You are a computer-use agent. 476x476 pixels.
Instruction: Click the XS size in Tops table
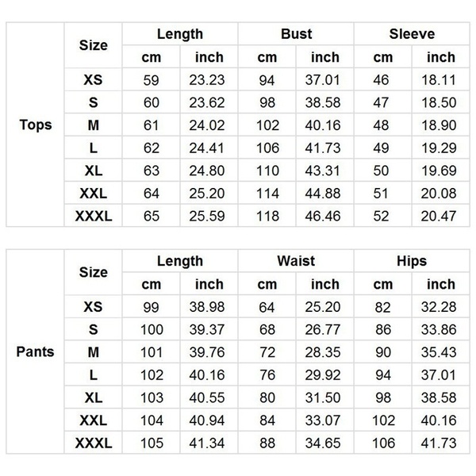click(94, 79)
